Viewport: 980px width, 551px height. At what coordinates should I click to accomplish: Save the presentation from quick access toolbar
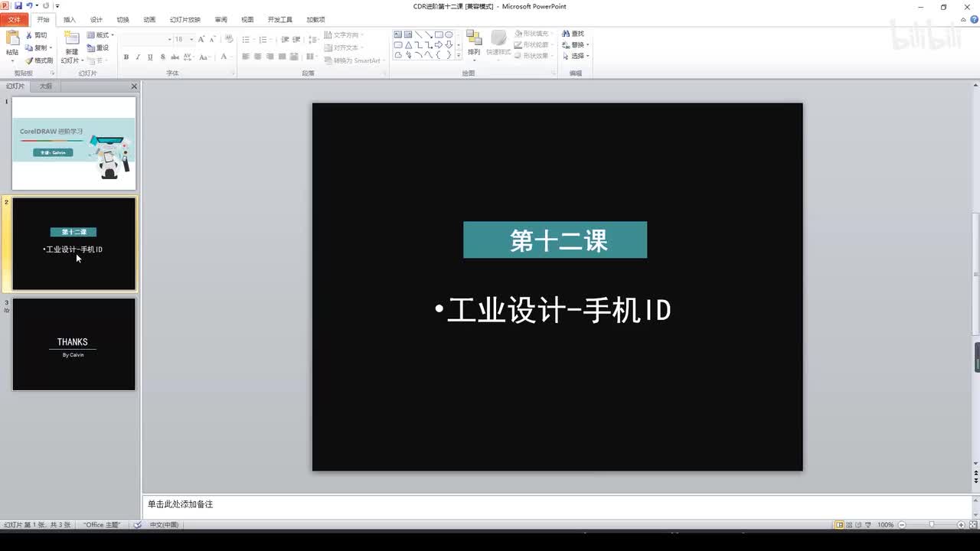pos(18,6)
